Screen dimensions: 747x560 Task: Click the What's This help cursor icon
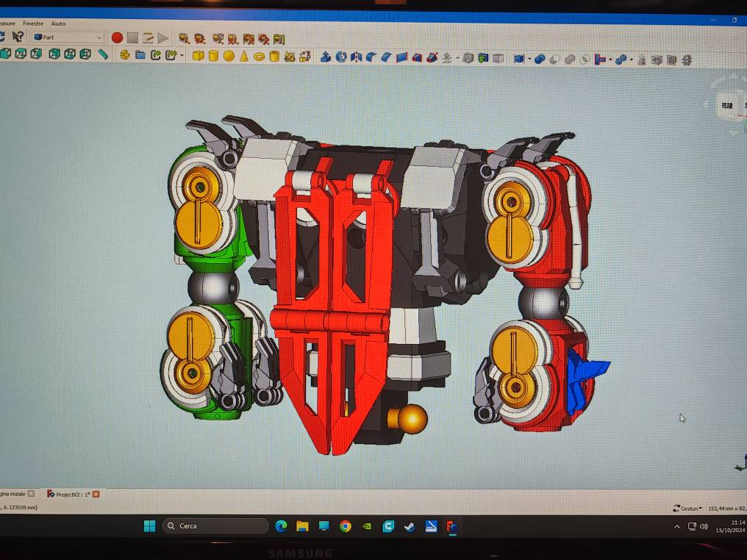(18, 37)
